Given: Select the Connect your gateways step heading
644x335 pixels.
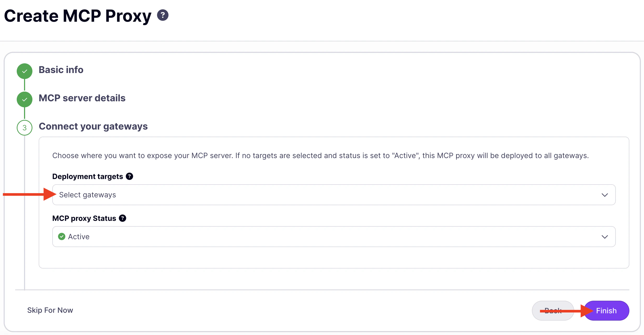Looking at the screenshot, I should click(x=93, y=126).
